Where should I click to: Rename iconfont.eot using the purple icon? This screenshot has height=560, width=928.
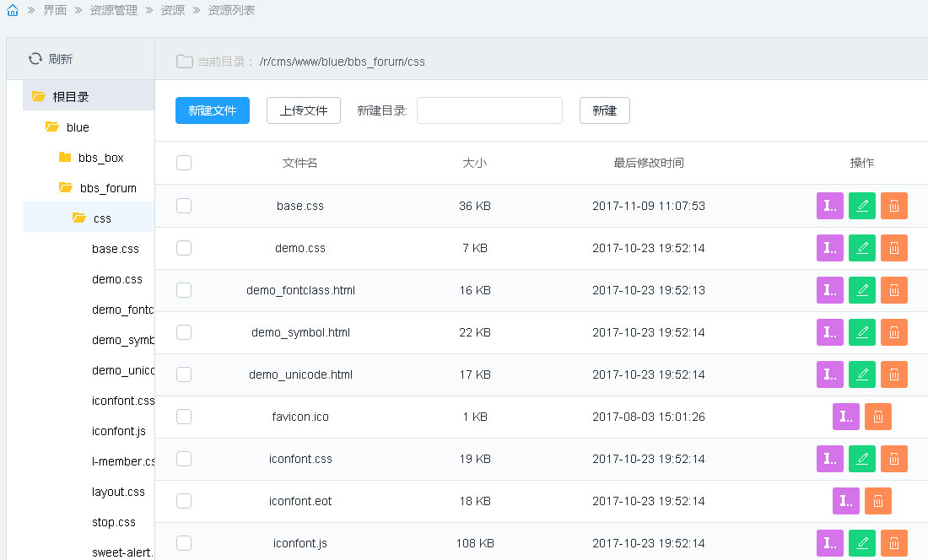[845, 501]
